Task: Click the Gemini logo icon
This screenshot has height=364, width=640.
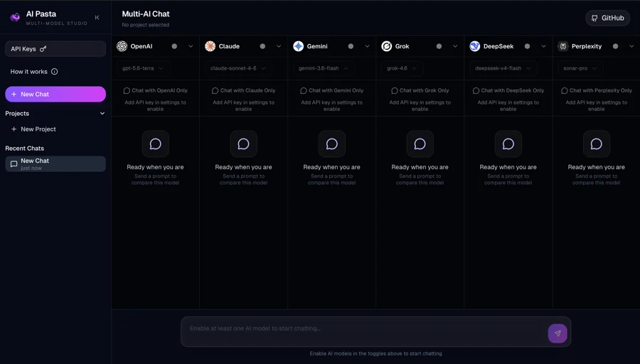Action: [x=299, y=46]
